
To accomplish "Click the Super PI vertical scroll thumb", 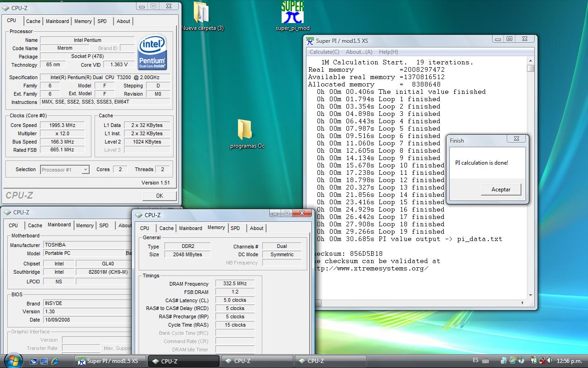I will coord(531,69).
